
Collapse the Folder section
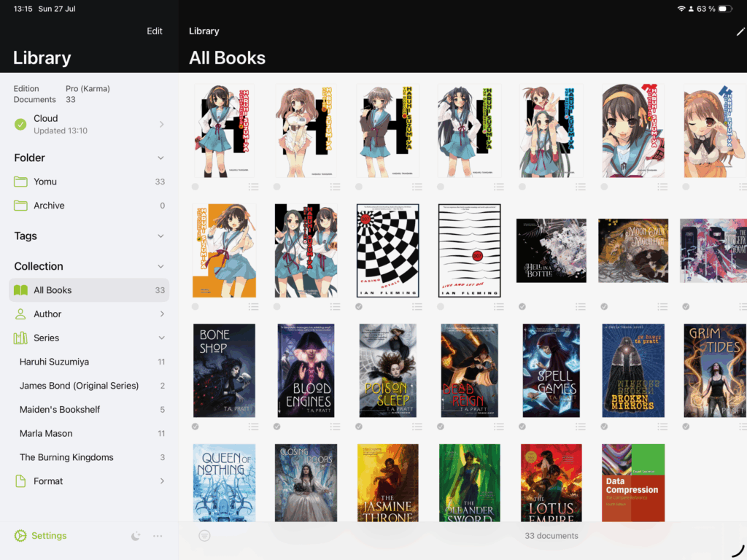point(160,158)
